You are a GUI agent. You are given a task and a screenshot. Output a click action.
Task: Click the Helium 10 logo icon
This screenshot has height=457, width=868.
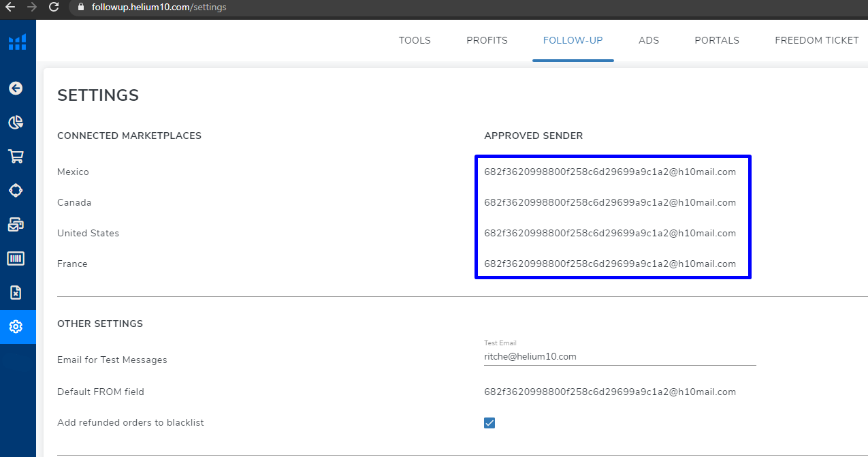(x=17, y=42)
